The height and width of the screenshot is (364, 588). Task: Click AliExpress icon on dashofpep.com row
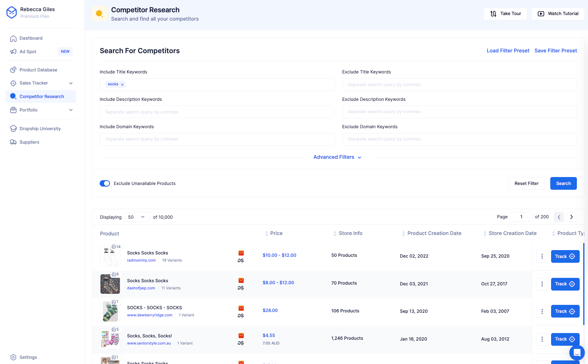pyautogui.click(x=241, y=280)
